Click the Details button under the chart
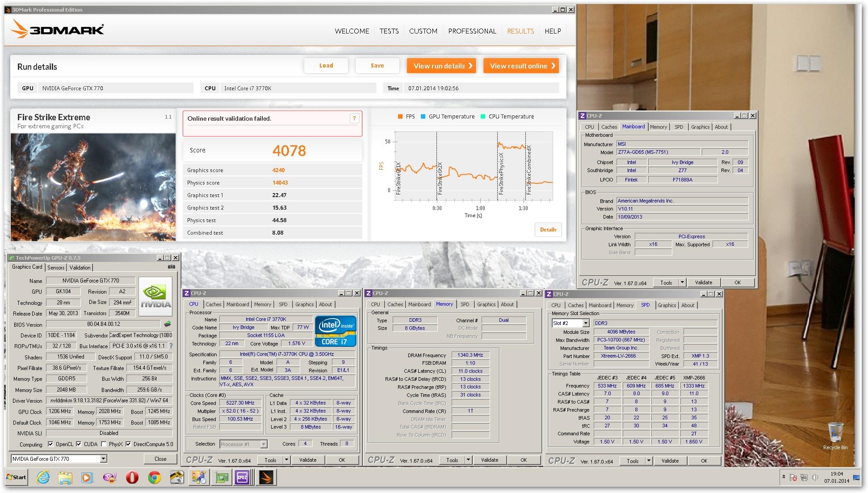Viewport: 868px width, 493px height. [548, 230]
